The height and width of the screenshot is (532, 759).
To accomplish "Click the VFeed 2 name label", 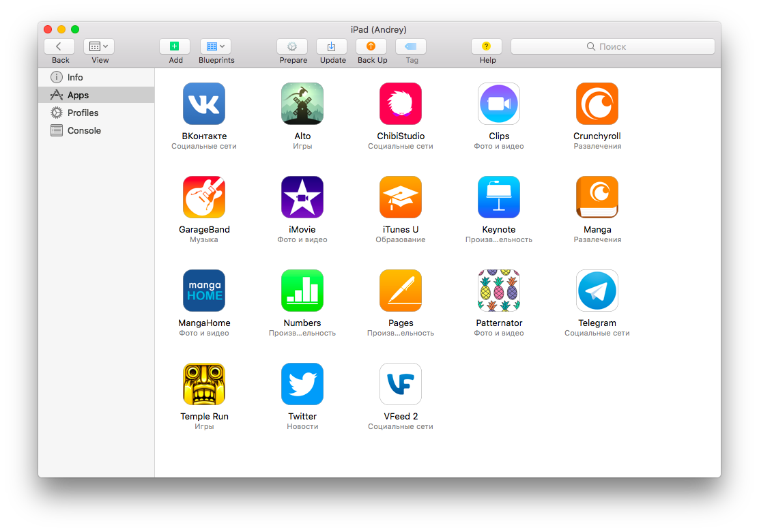I will pos(400,417).
